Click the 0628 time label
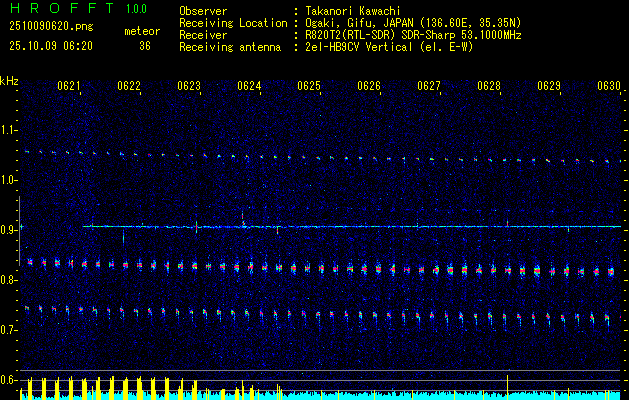Viewport: 629px width, 400px height. click(489, 86)
